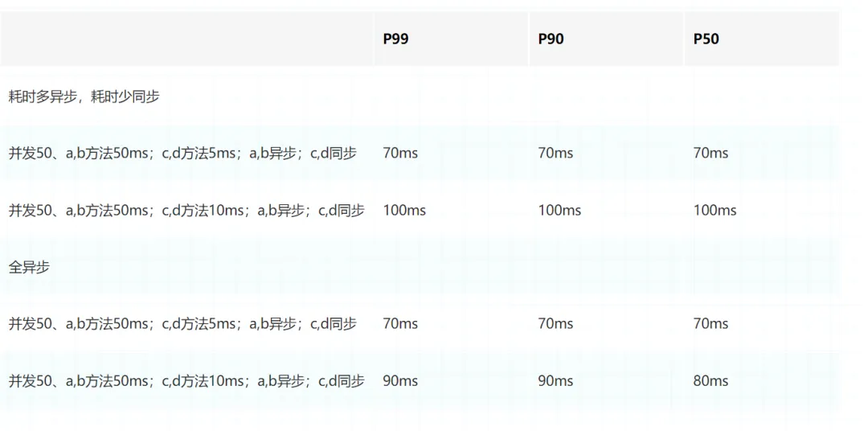Select the c,d方法10ms row label above 全异步
Screen dimensions: 868x431
[186, 211]
